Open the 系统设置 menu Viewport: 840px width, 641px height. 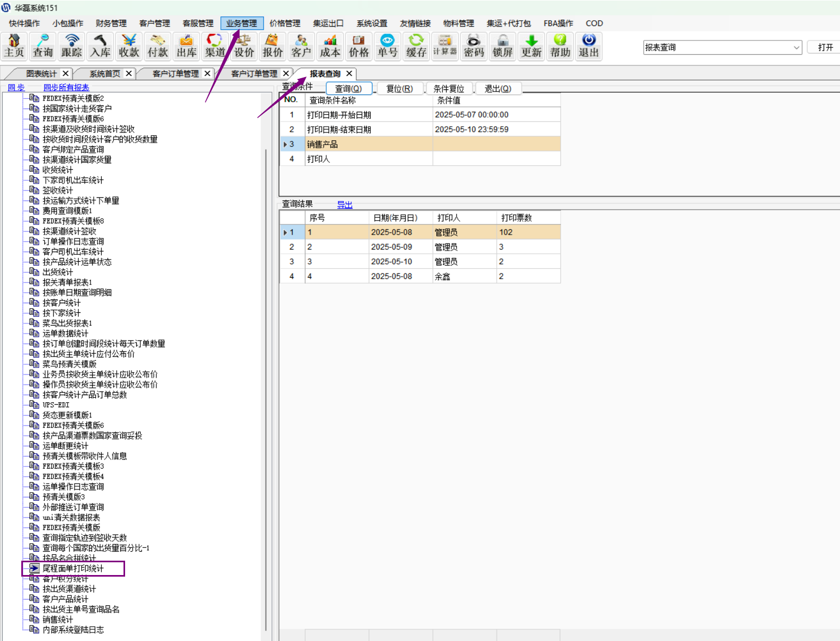point(372,23)
